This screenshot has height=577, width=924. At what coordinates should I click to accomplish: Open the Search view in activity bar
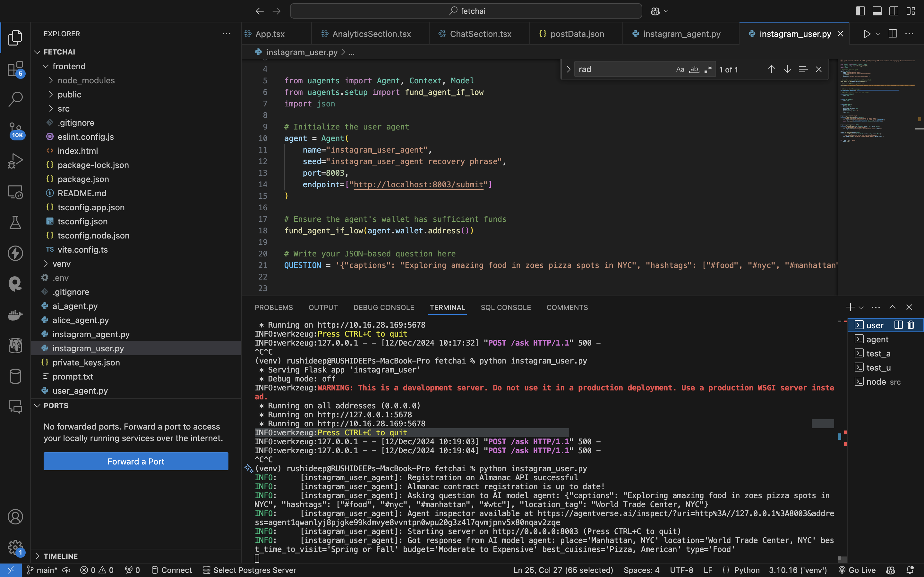[x=15, y=99]
